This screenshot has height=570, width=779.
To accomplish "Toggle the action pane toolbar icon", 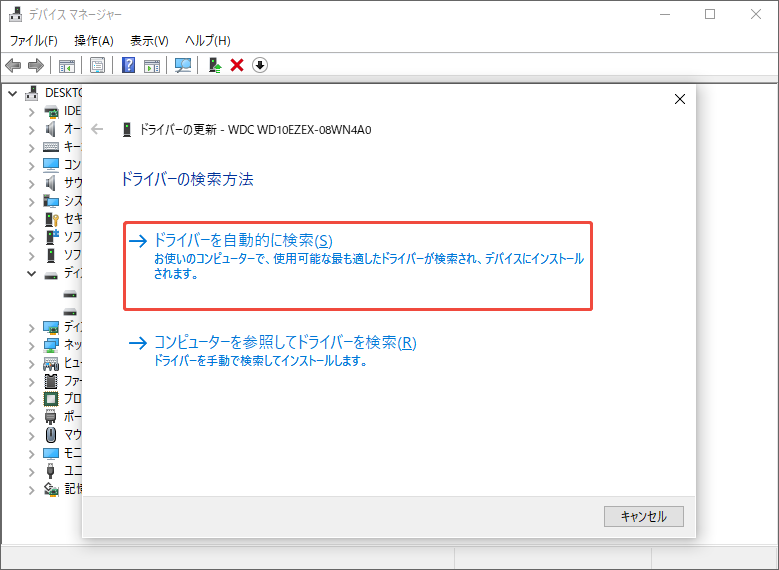I will tap(152, 65).
